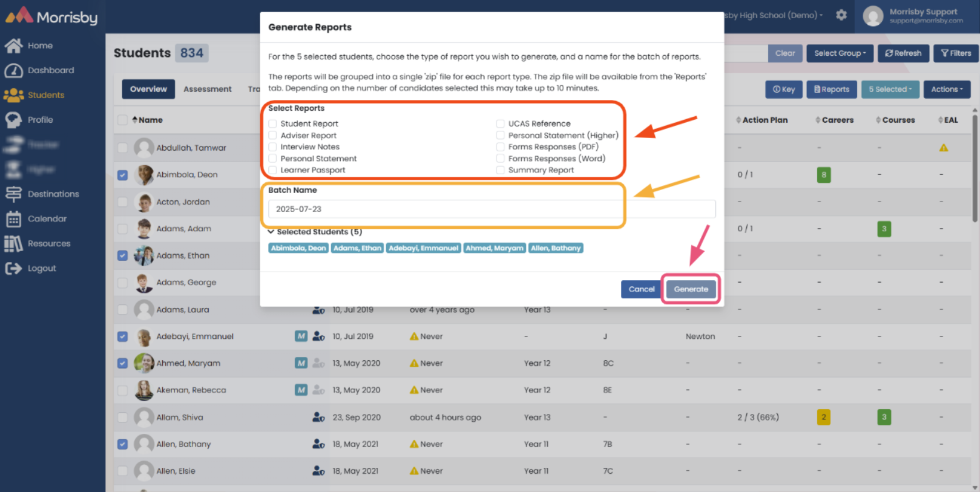This screenshot has height=492, width=980.
Task: Click Adebayi, Emmanuel Never warning icon
Action: (x=414, y=336)
